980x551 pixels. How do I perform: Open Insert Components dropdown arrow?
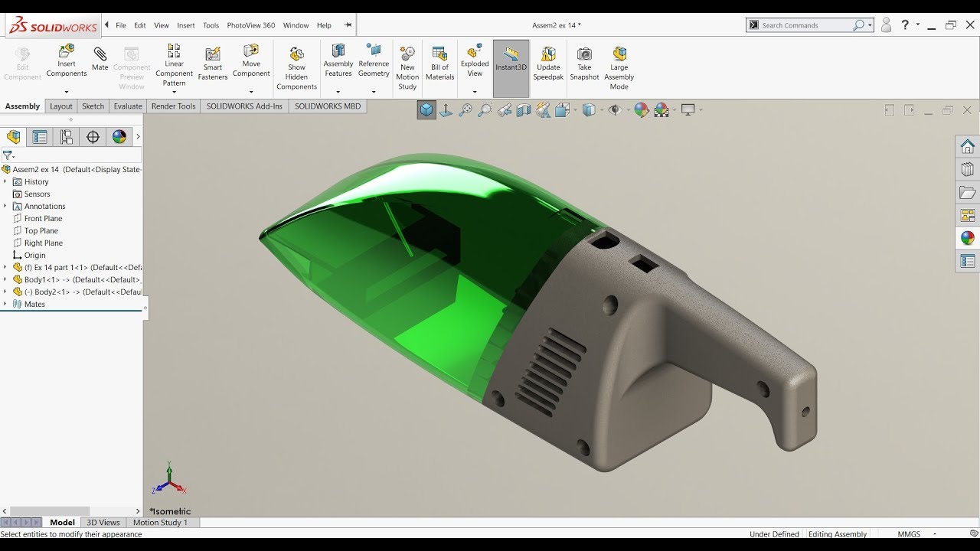pos(67,92)
